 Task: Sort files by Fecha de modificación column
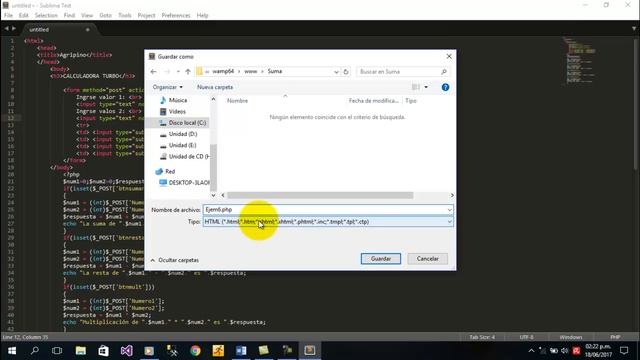click(x=373, y=101)
